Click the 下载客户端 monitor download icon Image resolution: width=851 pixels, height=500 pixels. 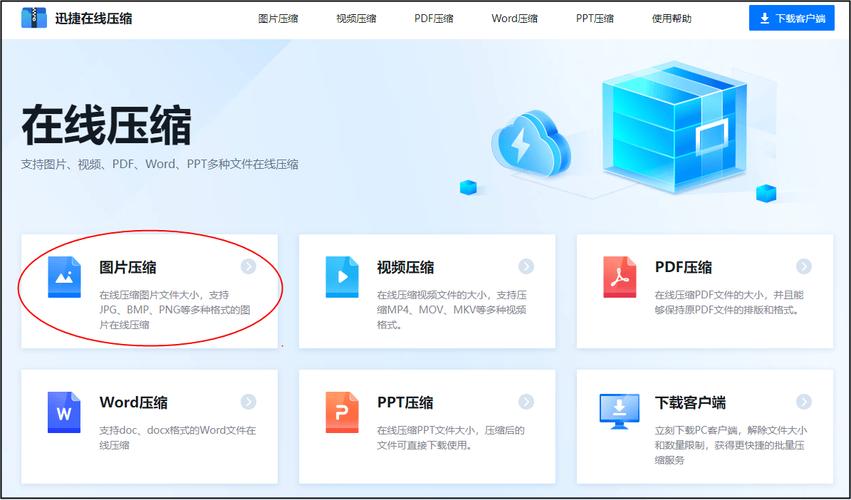[619, 411]
